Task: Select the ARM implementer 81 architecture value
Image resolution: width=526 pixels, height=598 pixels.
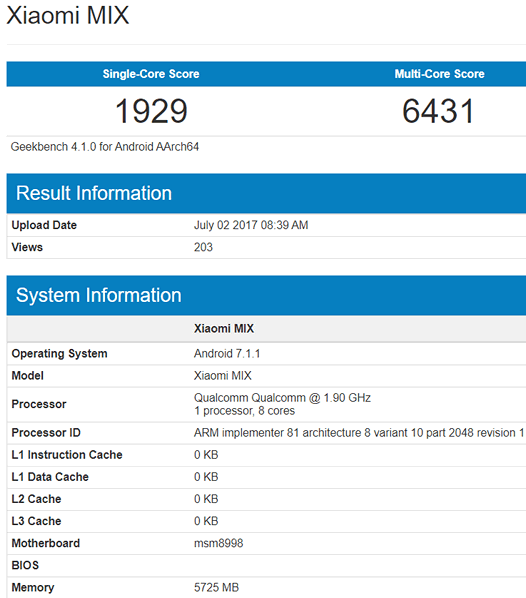Action: click(x=359, y=432)
